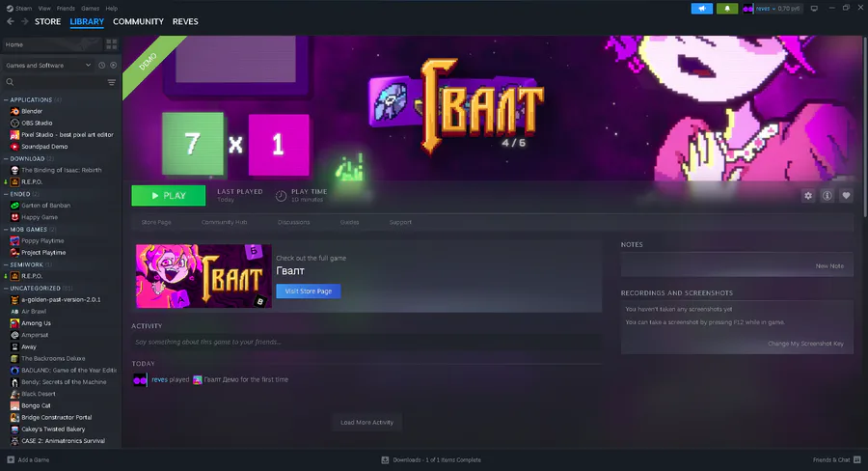Screen dimensions: 868x471
Task: Click the reves avatar in activity
Action: coord(140,380)
